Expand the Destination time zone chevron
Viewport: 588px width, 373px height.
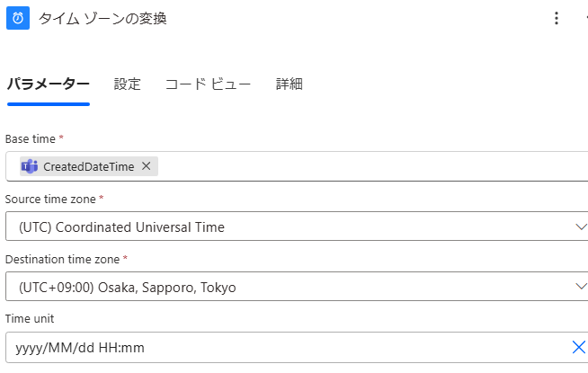coord(581,287)
